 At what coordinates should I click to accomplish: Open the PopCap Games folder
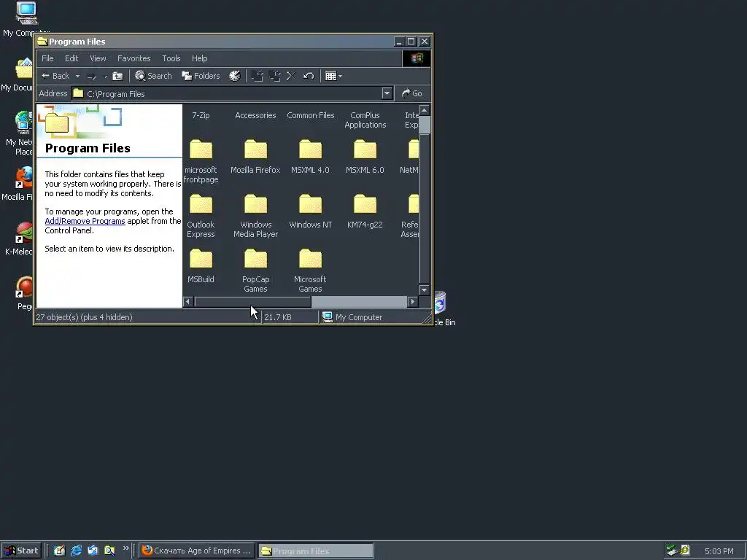pyautogui.click(x=255, y=271)
